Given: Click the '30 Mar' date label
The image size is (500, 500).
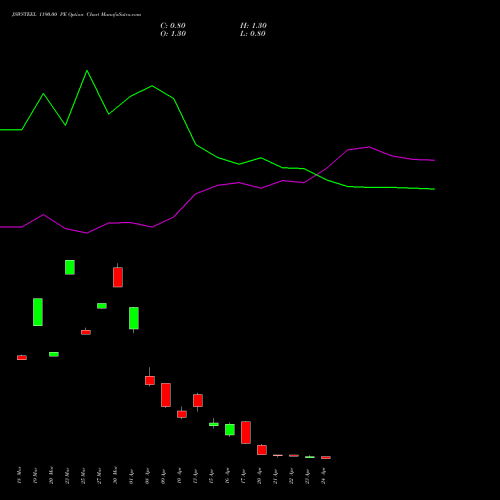Looking at the screenshot, I should tap(115, 476).
